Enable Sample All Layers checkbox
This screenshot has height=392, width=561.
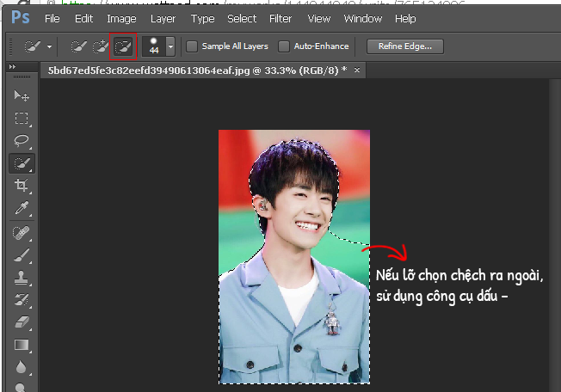pos(192,46)
